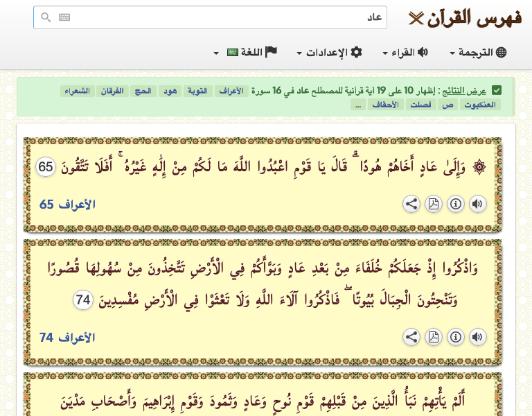The height and width of the screenshot is (416, 532).
Task: Open the الأعراف 74 verse link
Action: 67,338
